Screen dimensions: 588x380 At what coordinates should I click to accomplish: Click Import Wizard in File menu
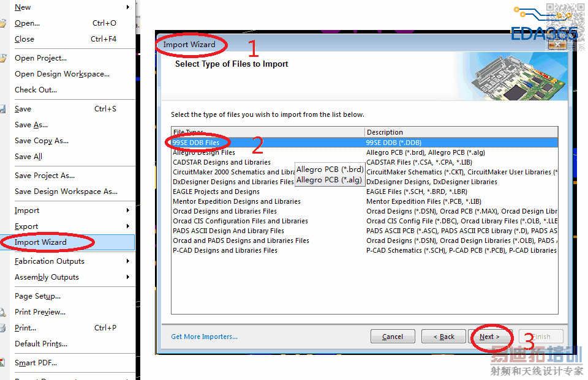[x=67, y=242]
